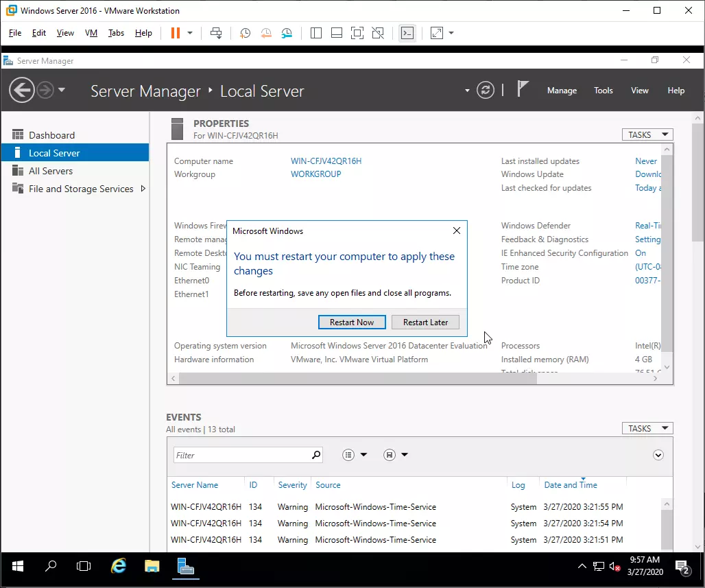Refresh the Server Manager view

pyautogui.click(x=485, y=91)
